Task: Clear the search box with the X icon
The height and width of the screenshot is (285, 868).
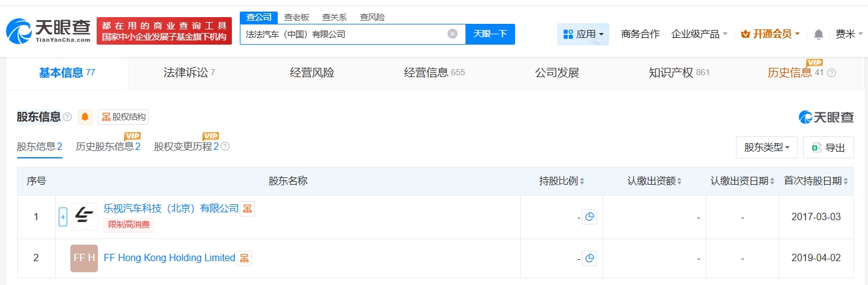Action: point(453,34)
